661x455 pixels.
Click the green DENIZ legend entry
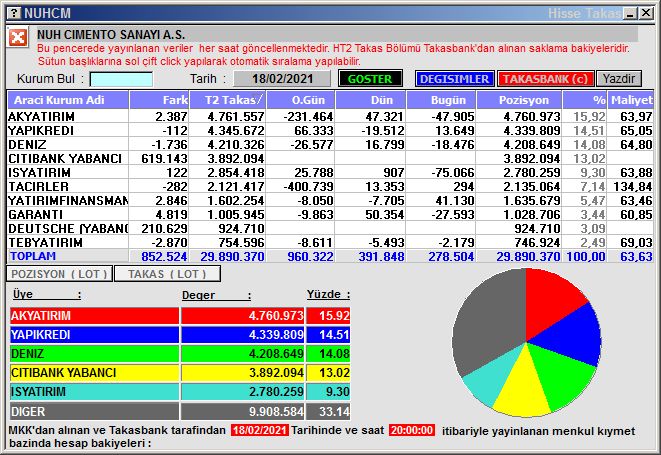coord(95,354)
